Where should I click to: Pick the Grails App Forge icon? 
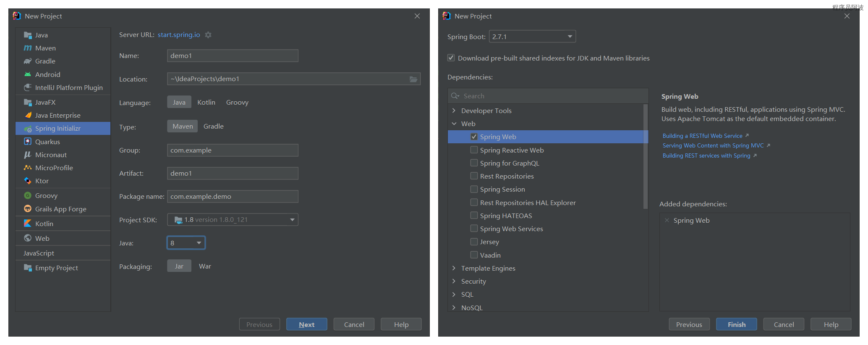(x=28, y=209)
